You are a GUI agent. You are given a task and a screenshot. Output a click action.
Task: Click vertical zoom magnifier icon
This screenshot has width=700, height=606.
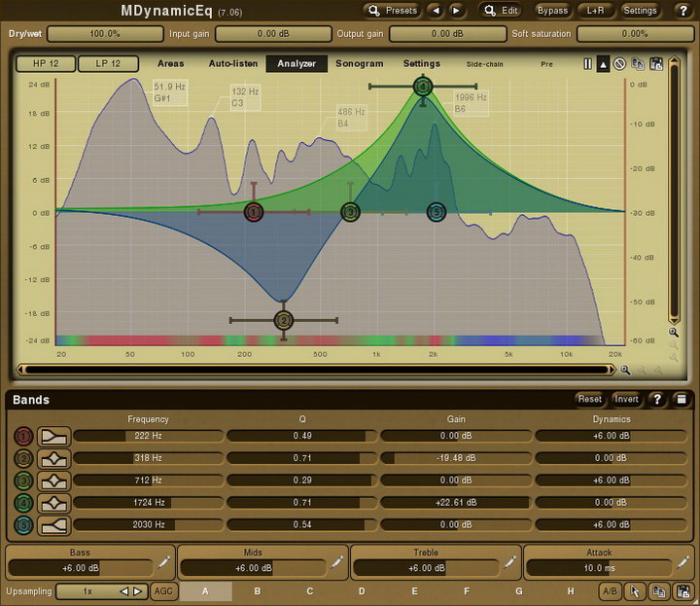[674, 333]
